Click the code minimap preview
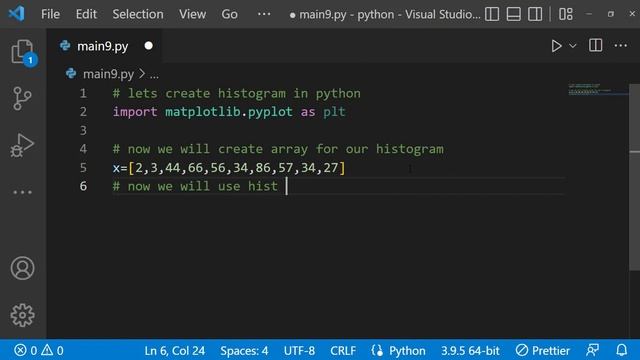640x360 pixels. [x=598, y=90]
